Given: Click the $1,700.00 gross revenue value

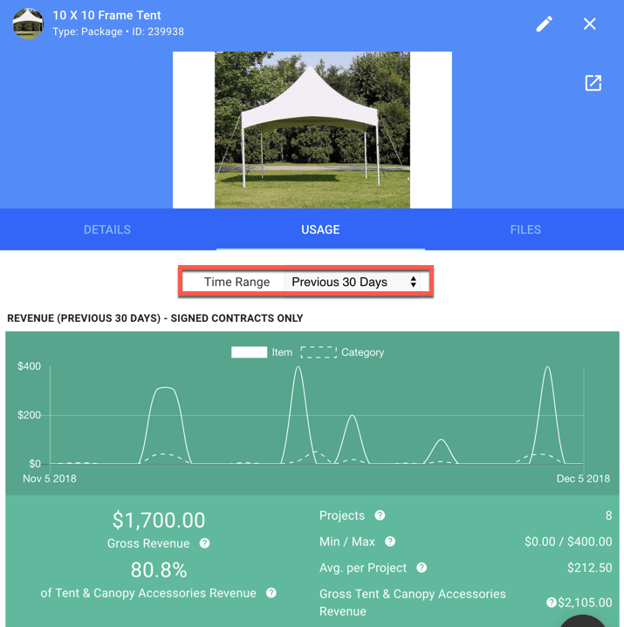Looking at the screenshot, I should pyautogui.click(x=159, y=520).
